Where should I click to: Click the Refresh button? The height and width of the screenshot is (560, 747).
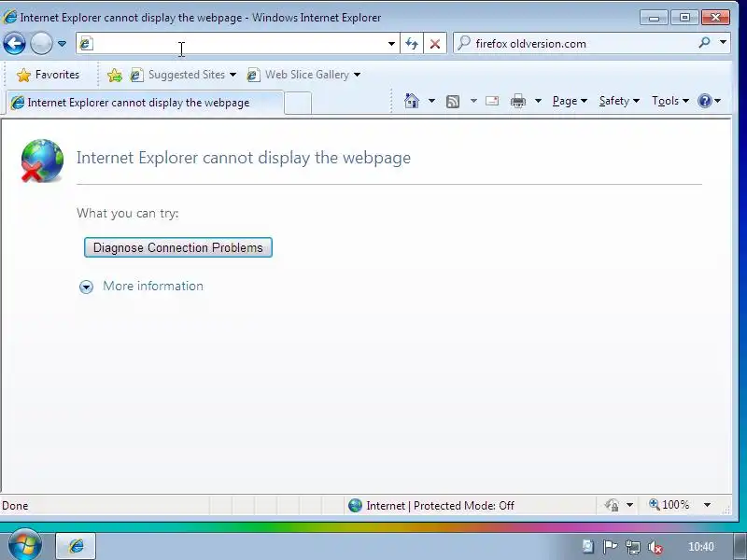tap(412, 44)
